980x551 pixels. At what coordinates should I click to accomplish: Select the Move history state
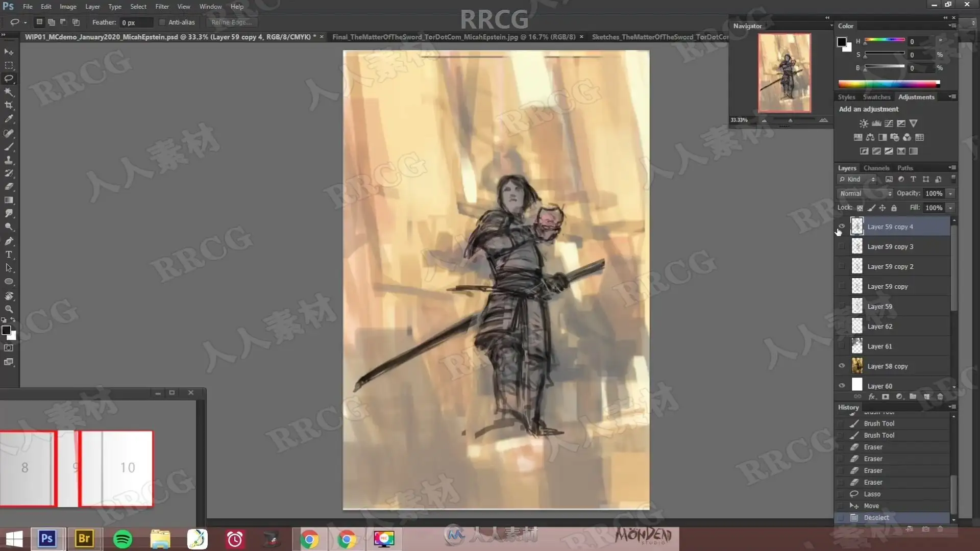coord(893,506)
